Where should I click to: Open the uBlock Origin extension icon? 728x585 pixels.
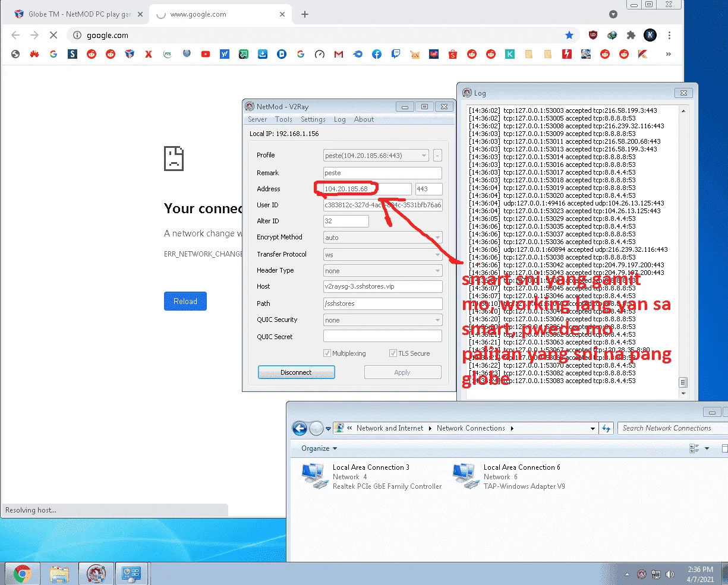[593, 35]
